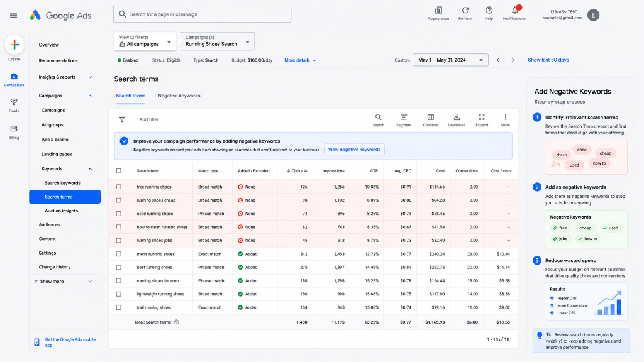644x362 pixels.
Task: Click View negative keywords button
Action: click(x=354, y=150)
